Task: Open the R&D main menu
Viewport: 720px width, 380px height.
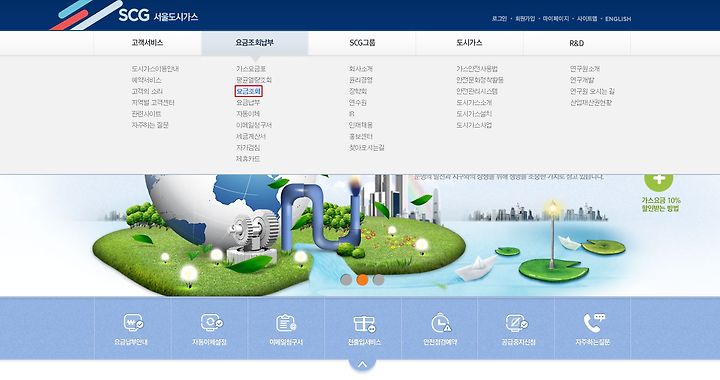Action: point(577,43)
